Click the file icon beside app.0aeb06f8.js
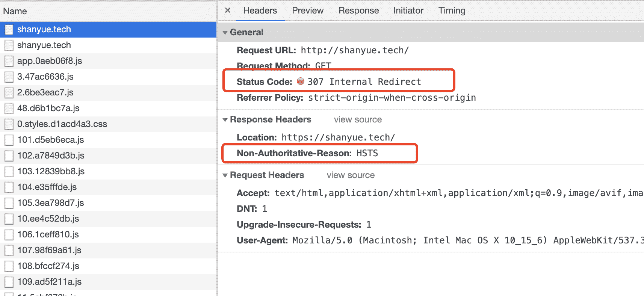 (9, 61)
